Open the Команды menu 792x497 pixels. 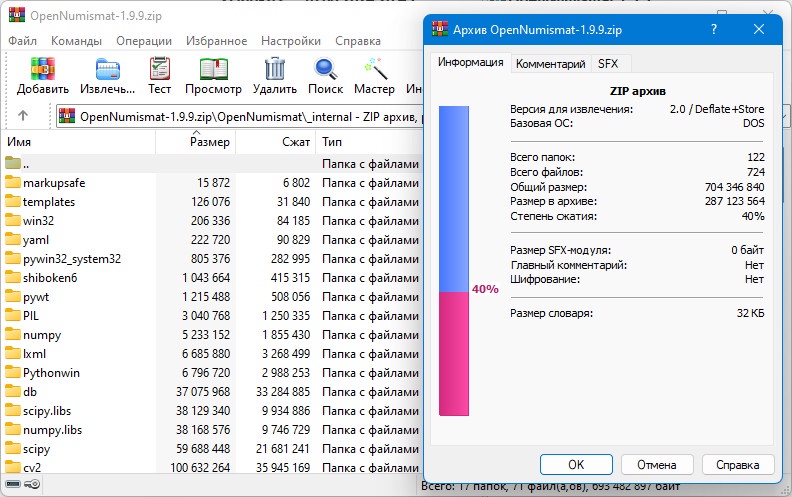(76, 41)
